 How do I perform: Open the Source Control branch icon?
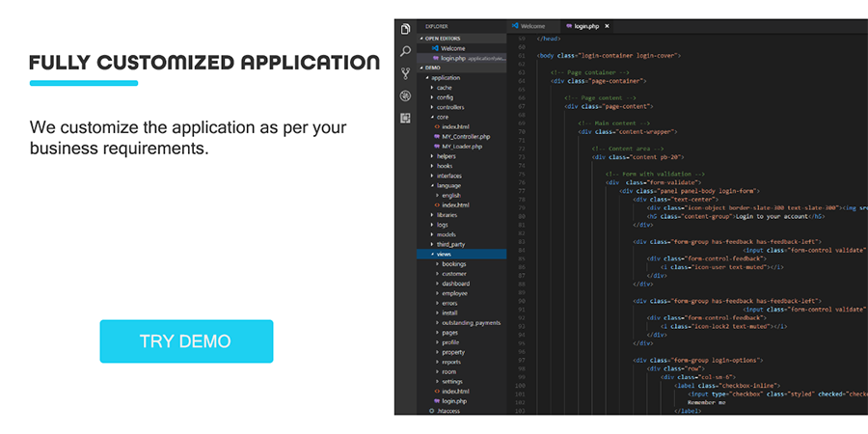tap(405, 73)
